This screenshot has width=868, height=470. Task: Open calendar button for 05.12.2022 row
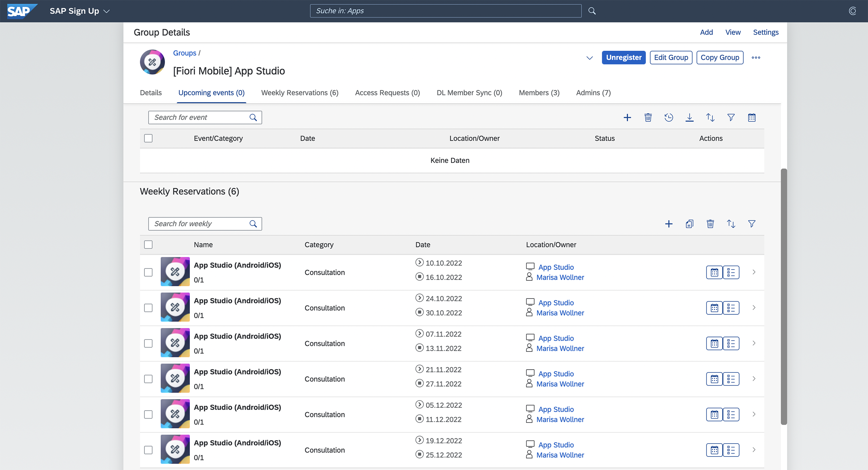[x=714, y=414]
